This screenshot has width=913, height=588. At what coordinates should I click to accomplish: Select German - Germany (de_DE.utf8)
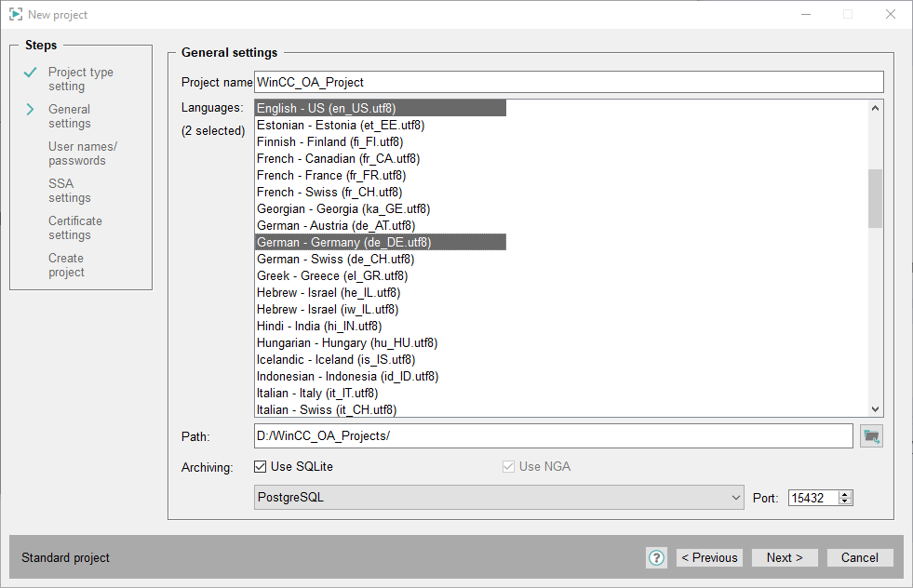[x=381, y=242]
